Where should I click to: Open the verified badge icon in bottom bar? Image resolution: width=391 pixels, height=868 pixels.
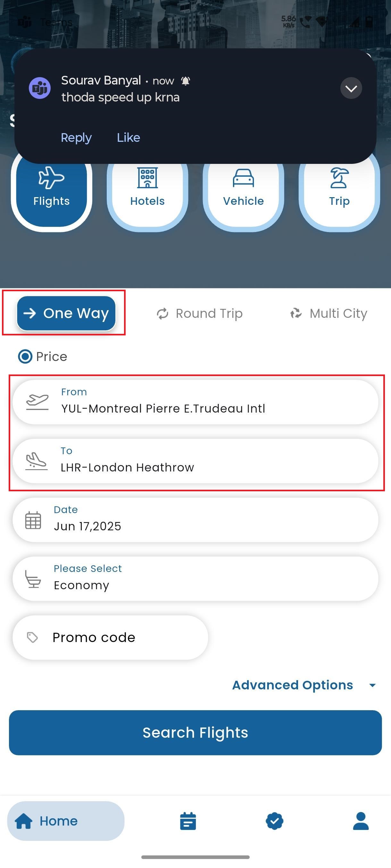[x=274, y=821]
